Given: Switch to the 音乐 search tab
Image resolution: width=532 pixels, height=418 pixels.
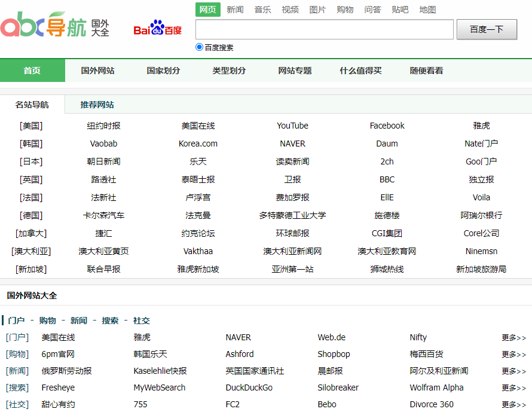Looking at the screenshot, I should click(262, 10).
